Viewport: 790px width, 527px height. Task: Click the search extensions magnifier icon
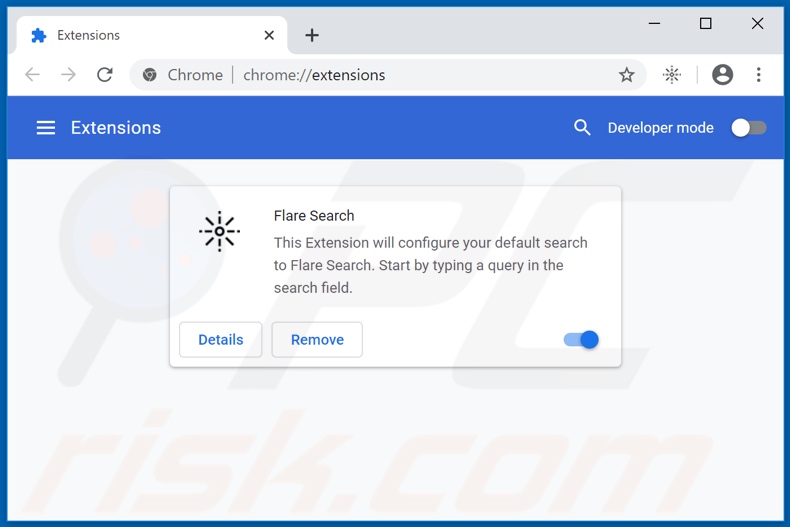pos(582,128)
